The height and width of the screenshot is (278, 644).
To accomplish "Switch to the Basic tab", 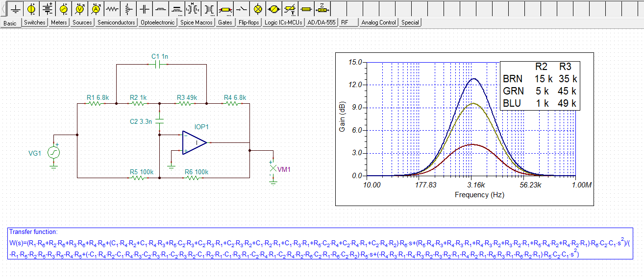I will (10, 23).
